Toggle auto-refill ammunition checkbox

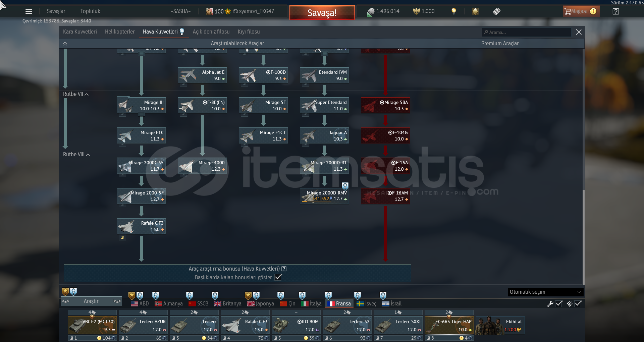click(x=578, y=304)
